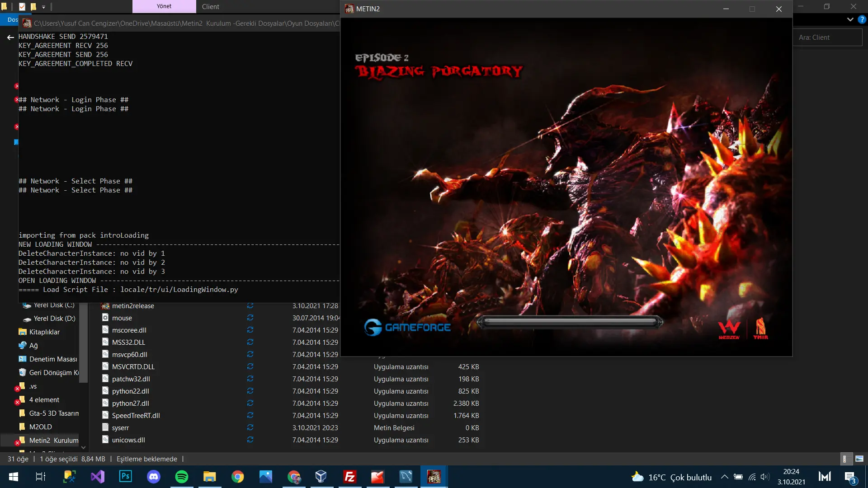Open Task View on the taskbar
The image size is (868, 488).
(41, 477)
